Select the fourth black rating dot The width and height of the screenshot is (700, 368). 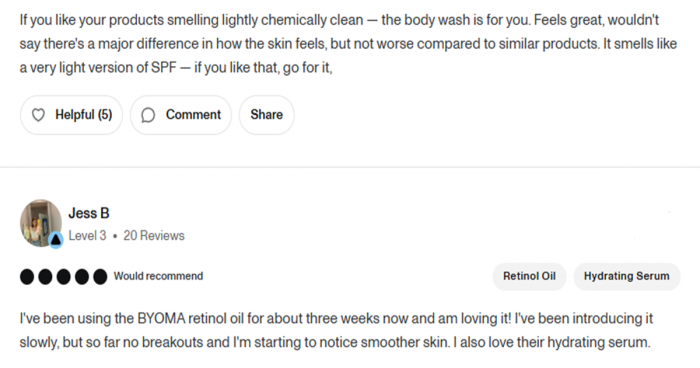(x=82, y=276)
